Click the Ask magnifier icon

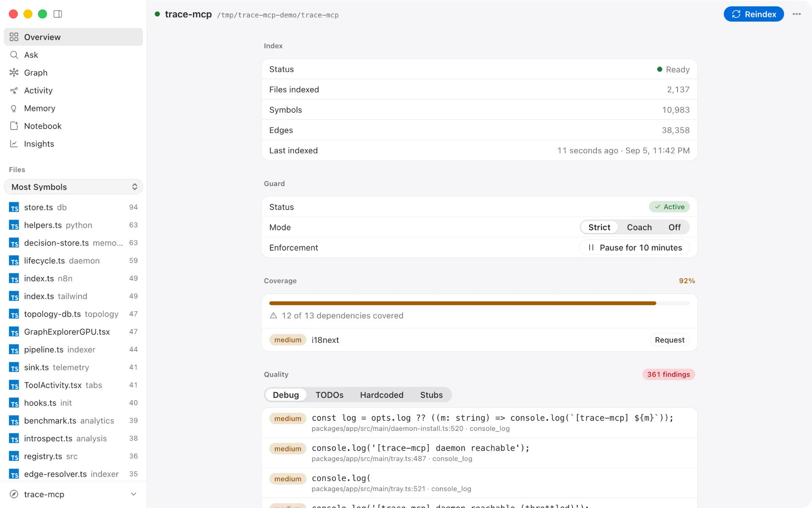point(14,55)
